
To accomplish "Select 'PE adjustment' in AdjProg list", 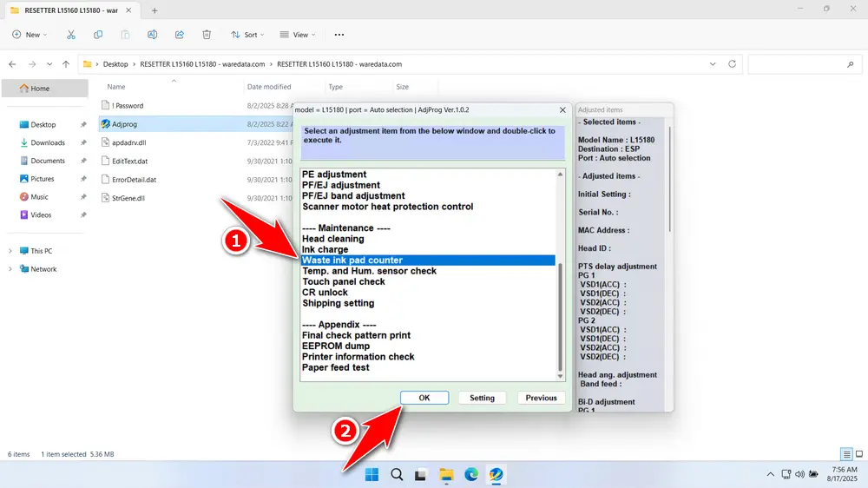I will pyautogui.click(x=334, y=175).
